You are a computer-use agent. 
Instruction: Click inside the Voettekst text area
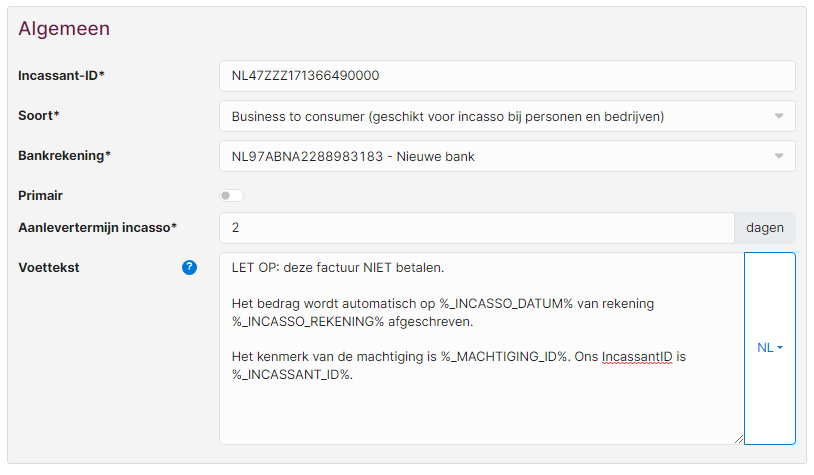coord(482,348)
